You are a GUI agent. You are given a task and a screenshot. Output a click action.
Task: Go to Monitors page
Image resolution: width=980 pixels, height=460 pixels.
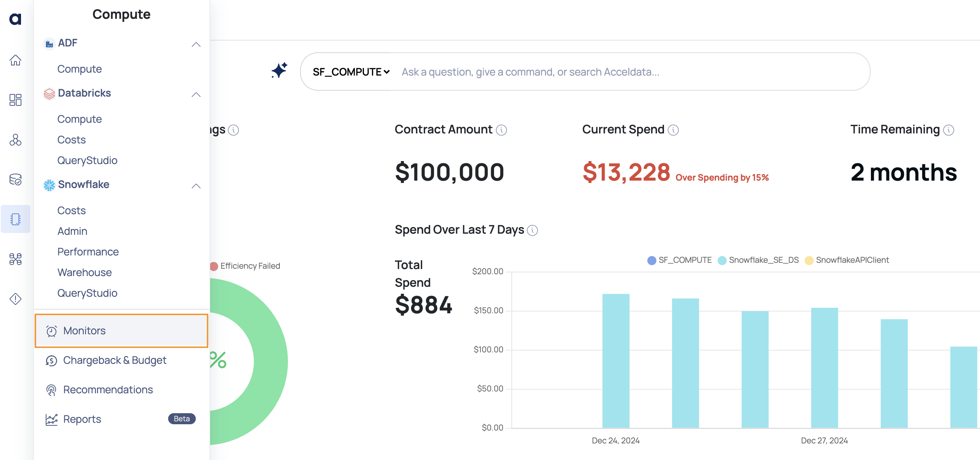121,331
